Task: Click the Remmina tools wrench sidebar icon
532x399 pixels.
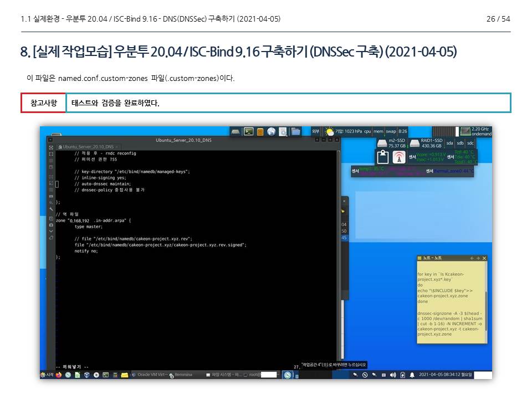Action: [x=51, y=209]
